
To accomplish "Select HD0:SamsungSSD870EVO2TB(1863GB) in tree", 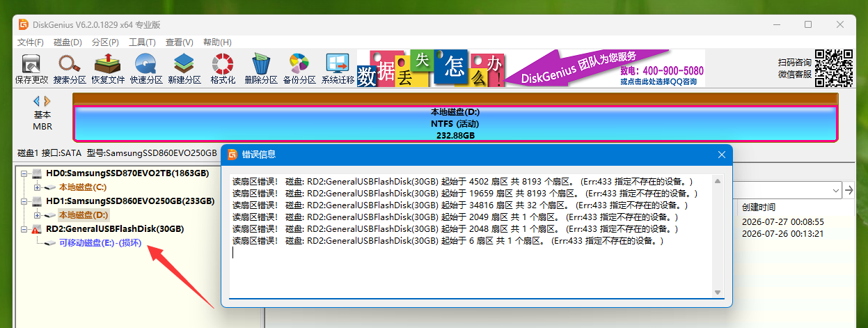I will pyautogui.click(x=127, y=173).
